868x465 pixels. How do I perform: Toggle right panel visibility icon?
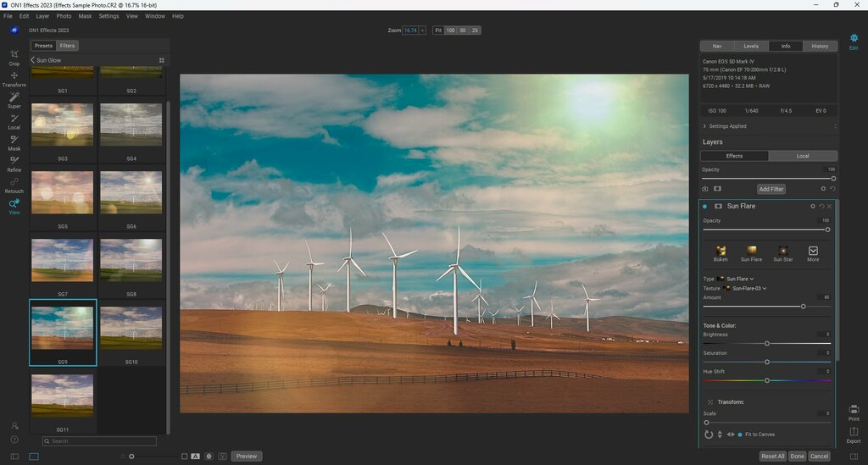[854, 457]
